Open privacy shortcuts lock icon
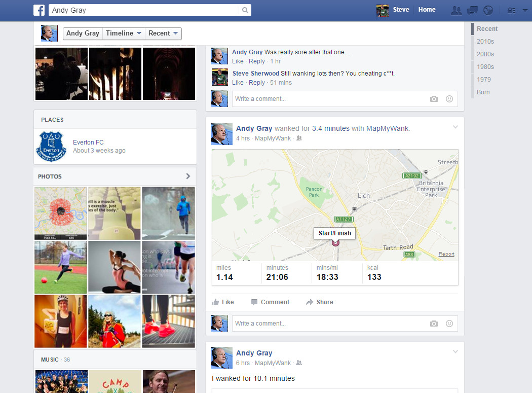The height and width of the screenshot is (393, 532). click(x=511, y=11)
